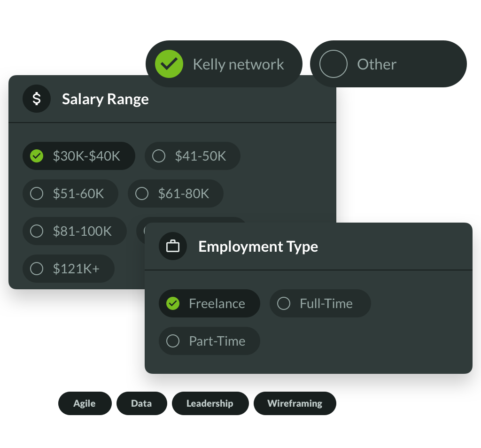Click the dollar sign Salary Range icon
Image resolution: width=481 pixels, height=448 pixels.
click(37, 99)
